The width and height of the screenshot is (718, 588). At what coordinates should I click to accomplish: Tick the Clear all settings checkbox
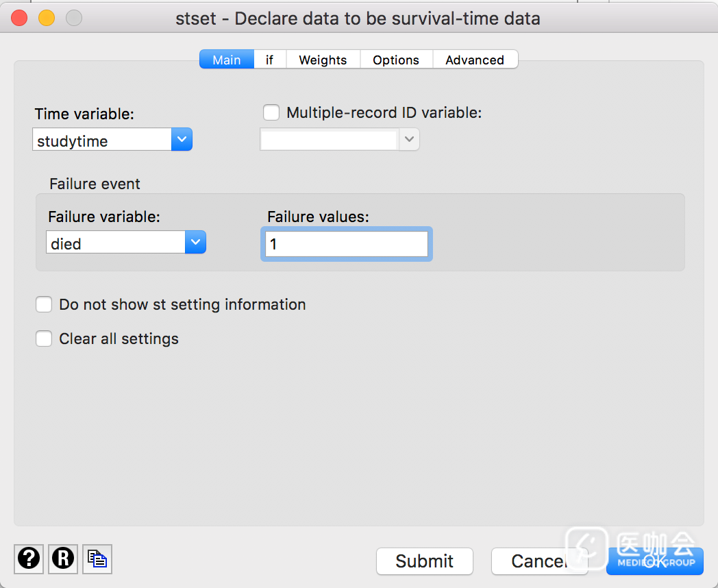click(44, 339)
